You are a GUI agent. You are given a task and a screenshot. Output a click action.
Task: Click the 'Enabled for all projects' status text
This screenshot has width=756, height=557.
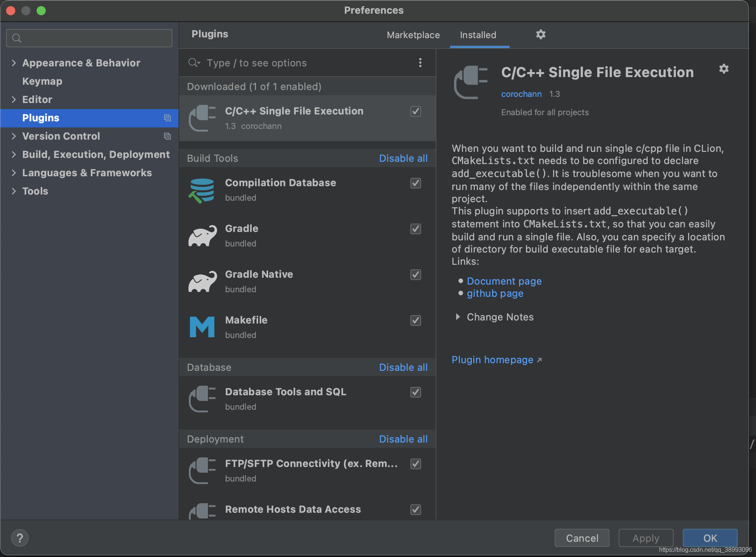coord(545,112)
